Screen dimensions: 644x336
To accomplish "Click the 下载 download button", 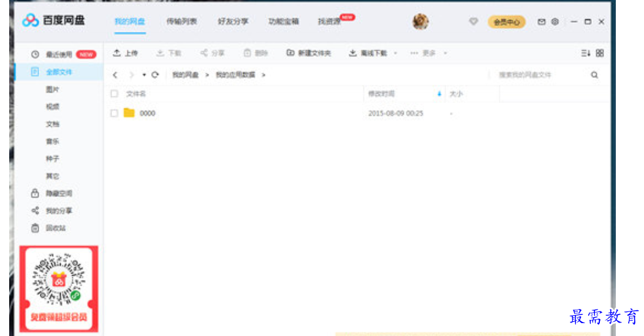I will 169,53.
